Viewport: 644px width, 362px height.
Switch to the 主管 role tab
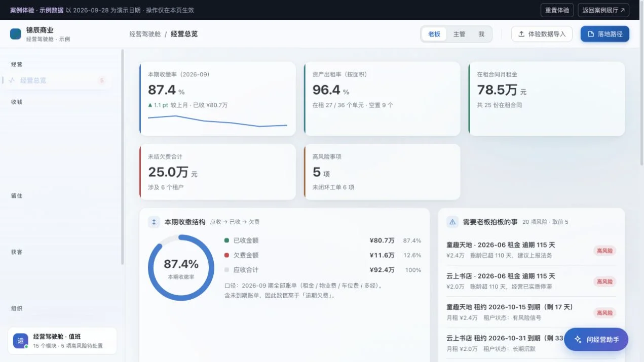pos(459,34)
